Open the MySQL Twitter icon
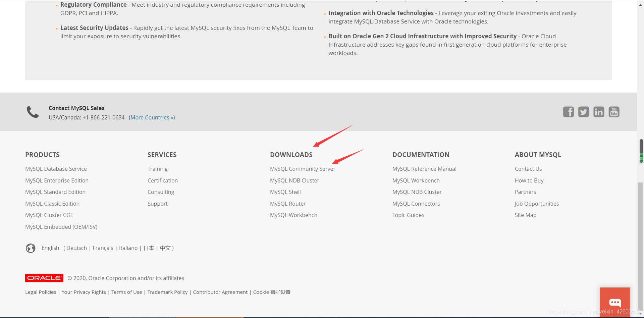644x318 pixels. pos(583,112)
